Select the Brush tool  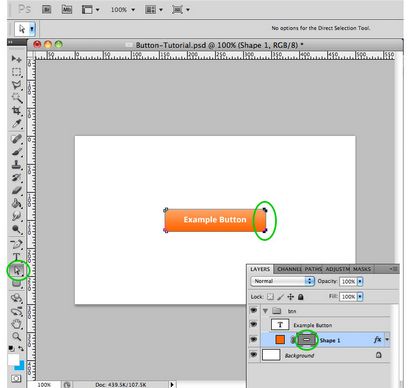pyautogui.click(x=16, y=152)
